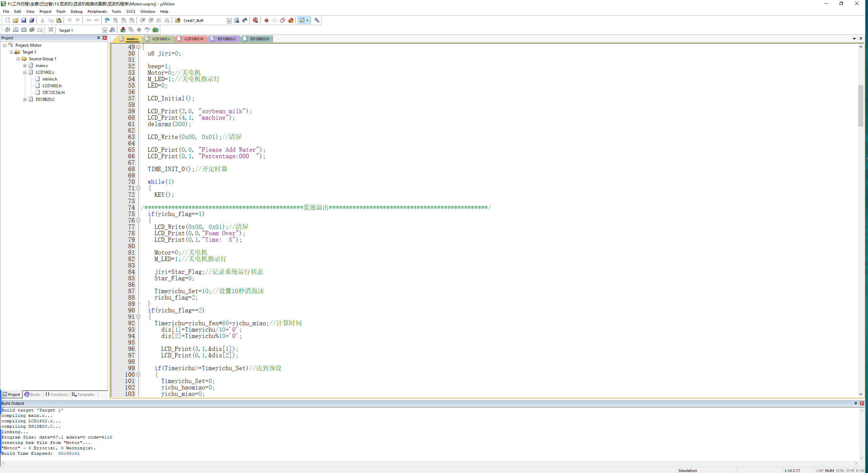This screenshot has height=473, width=868.
Task: Save the current file
Action: [24, 20]
